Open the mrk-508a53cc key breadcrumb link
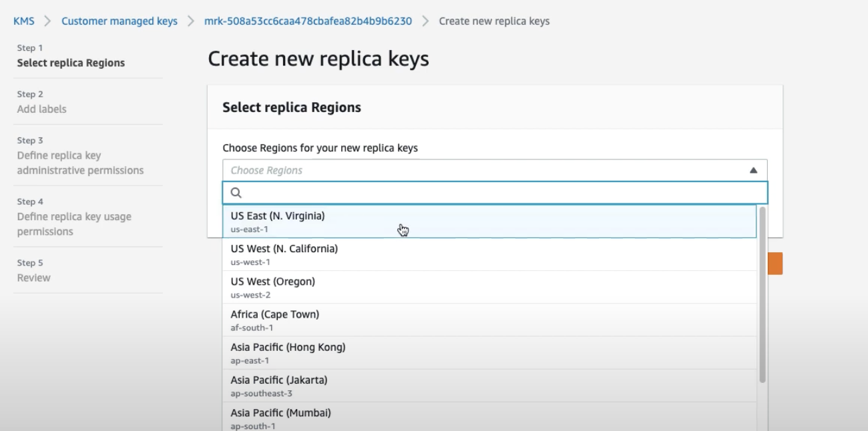Image resolution: width=868 pixels, height=431 pixels. click(x=308, y=21)
